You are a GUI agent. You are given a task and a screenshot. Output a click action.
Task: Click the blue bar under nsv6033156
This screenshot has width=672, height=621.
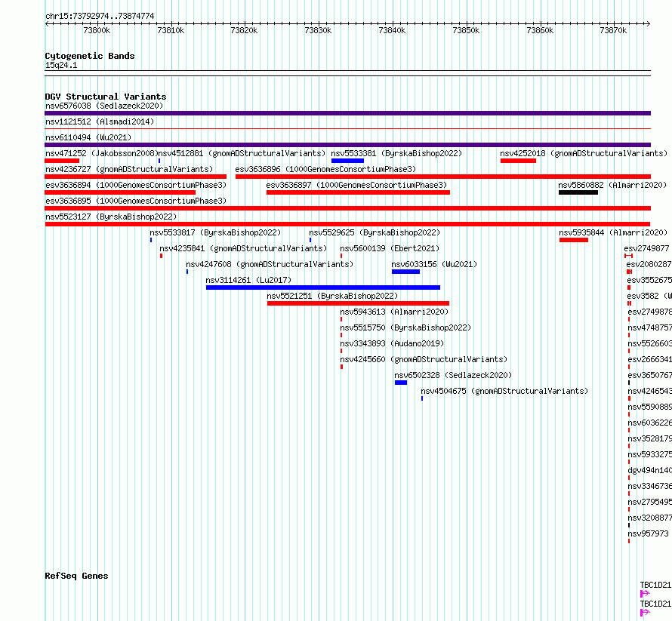pyautogui.click(x=405, y=272)
